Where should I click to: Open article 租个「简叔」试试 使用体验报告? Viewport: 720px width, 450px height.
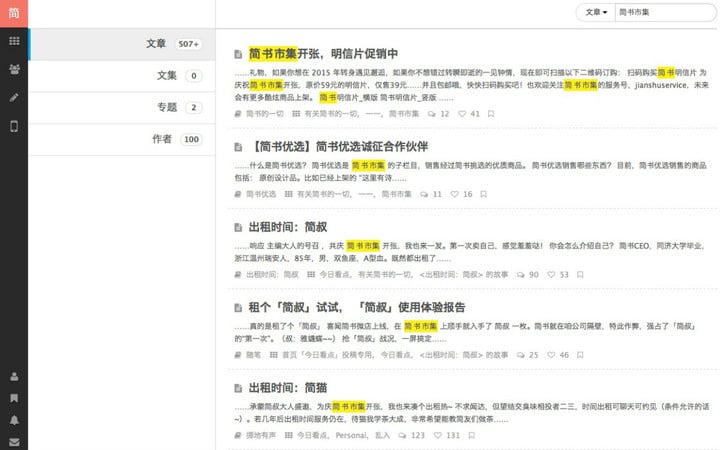click(x=357, y=307)
